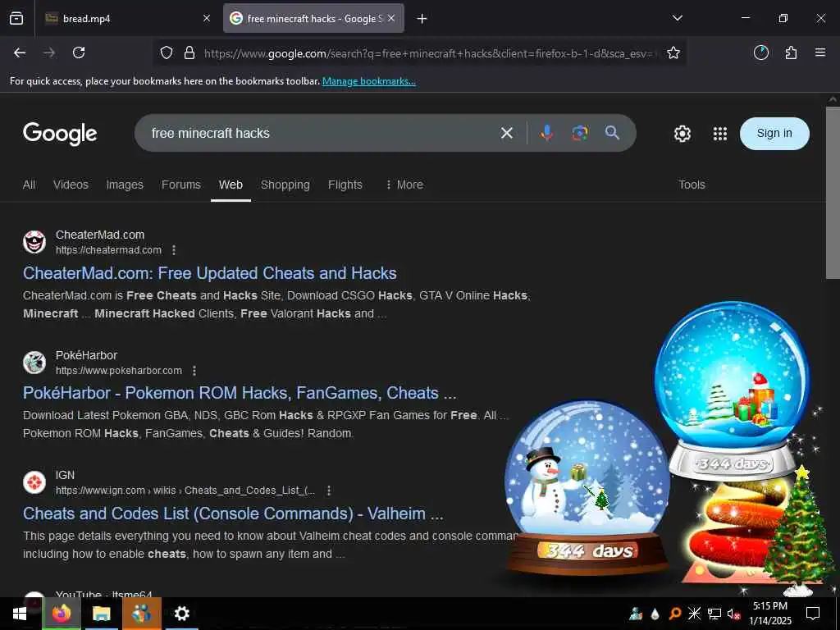Viewport: 840px width, 630px height.
Task: Open Firefox from the taskbar
Action: point(61,614)
